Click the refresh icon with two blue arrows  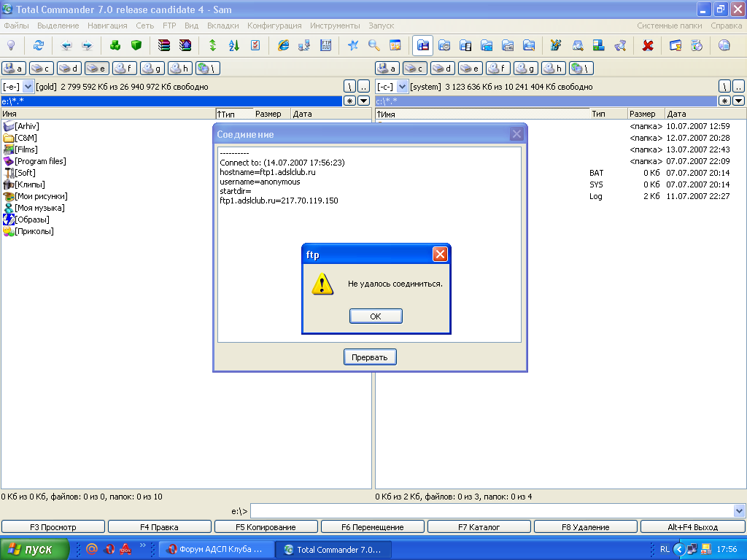tap(39, 45)
